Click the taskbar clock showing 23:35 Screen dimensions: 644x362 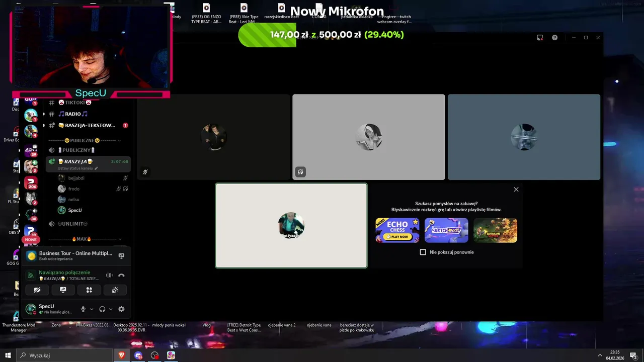pyautogui.click(x=614, y=355)
